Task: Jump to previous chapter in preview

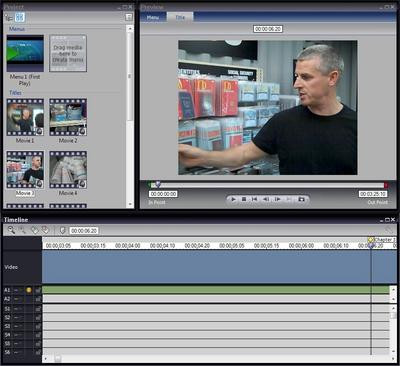Action: click(x=254, y=199)
